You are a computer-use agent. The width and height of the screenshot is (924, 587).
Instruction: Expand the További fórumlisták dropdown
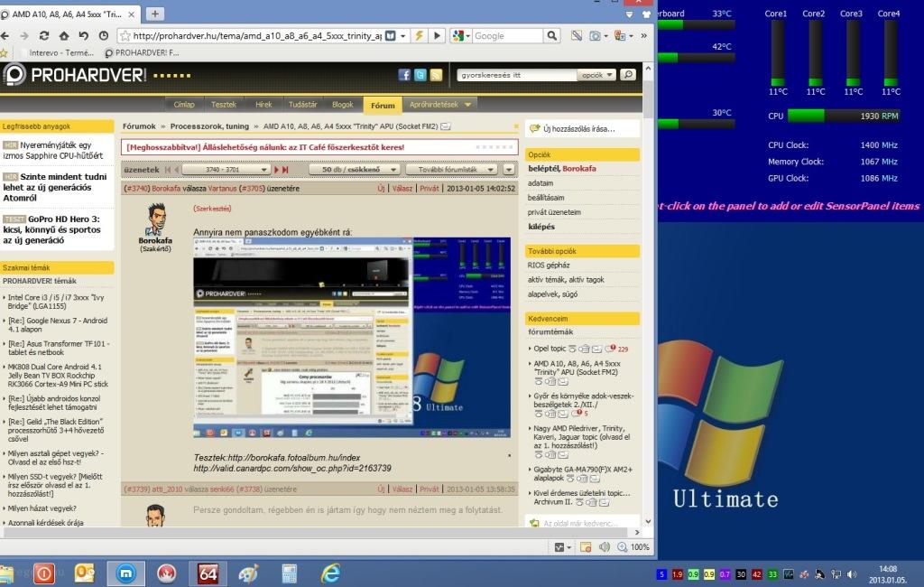[x=451, y=170]
